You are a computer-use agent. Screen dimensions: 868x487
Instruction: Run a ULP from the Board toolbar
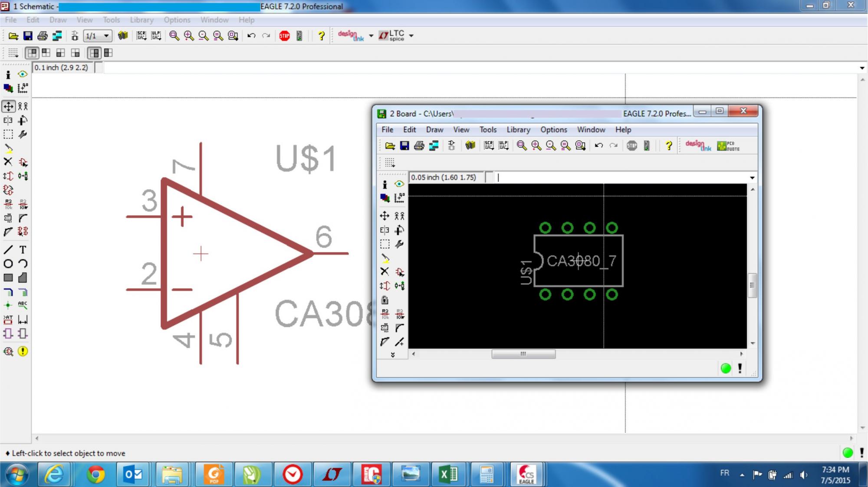click(503, 146)
